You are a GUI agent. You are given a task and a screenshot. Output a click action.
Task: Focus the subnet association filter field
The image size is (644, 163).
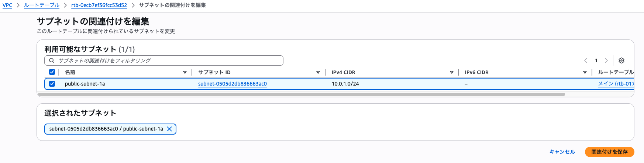click(x=164, y=60)
